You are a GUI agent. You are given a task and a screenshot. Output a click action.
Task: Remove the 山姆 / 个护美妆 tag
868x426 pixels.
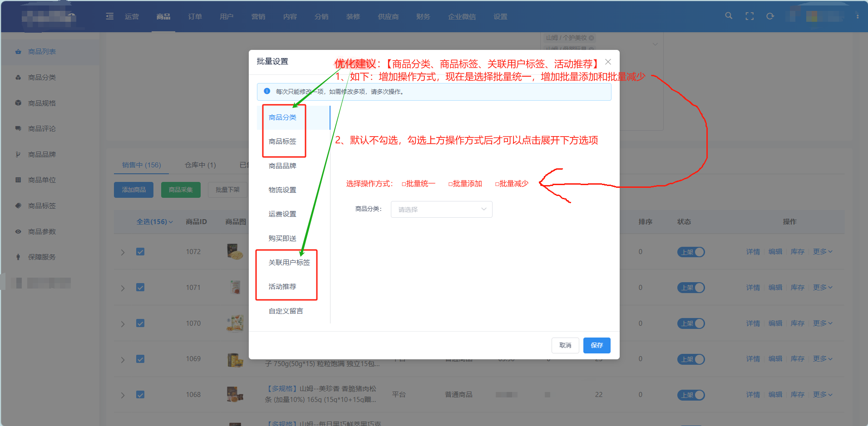coord(592,38)
